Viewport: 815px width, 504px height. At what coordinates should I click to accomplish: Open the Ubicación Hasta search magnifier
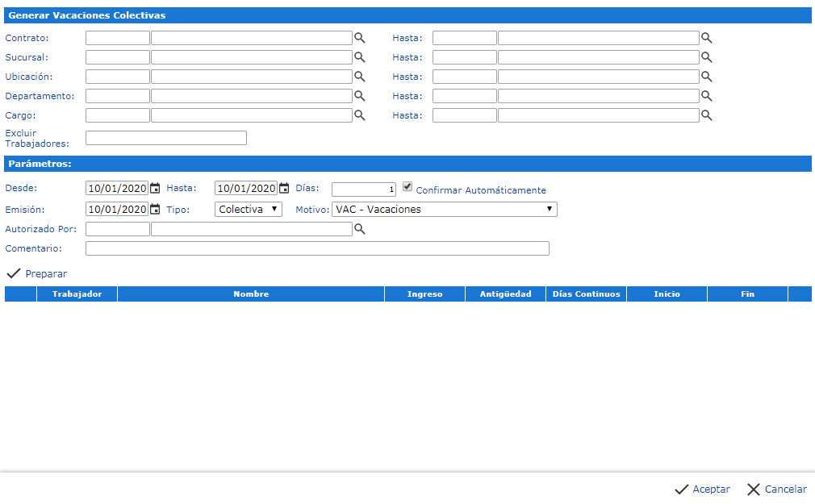(x=706, y=77)
